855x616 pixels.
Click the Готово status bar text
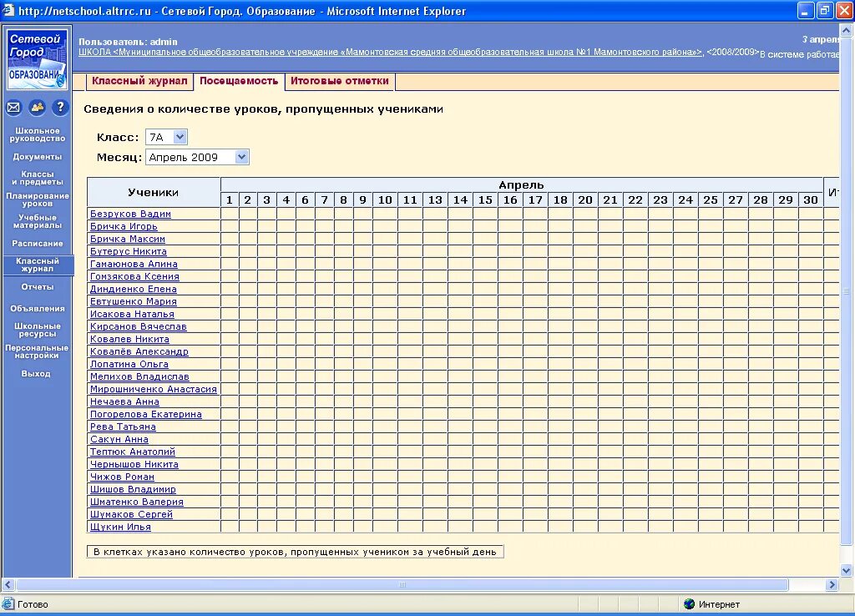click(x=33, y=604)
